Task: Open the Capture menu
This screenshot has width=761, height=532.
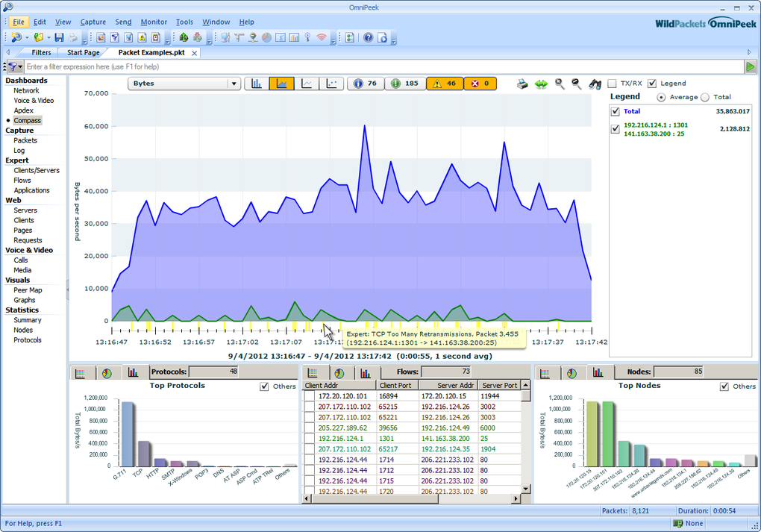Action: point(93,22)
